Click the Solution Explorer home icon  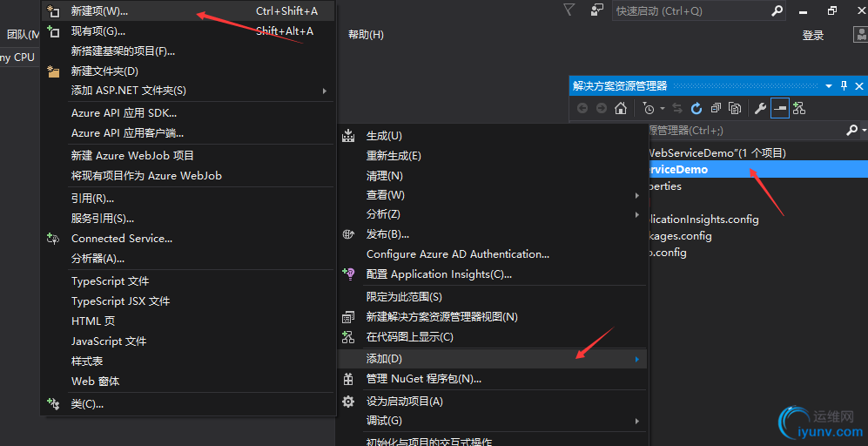click(x=621, y=108)
